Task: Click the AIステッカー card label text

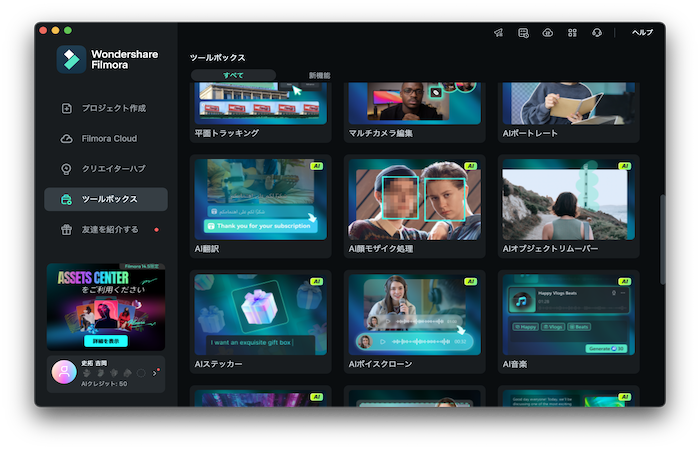Action: point(218,364)
